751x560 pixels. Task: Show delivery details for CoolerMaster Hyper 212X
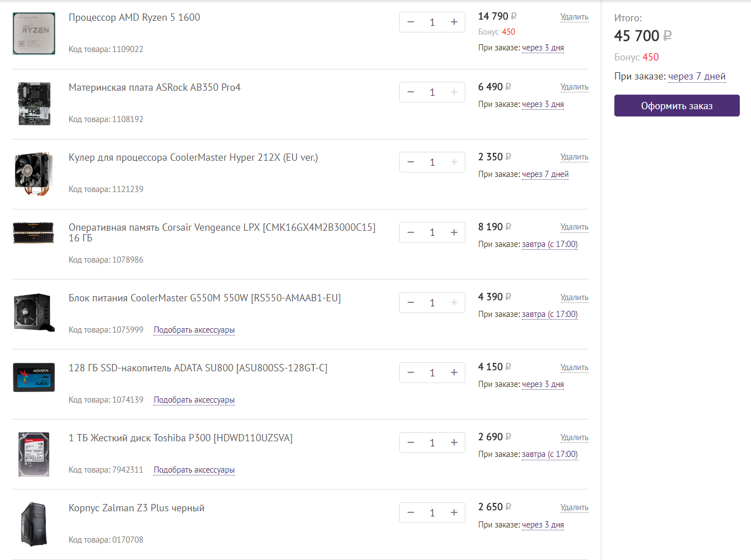point(545,174)
